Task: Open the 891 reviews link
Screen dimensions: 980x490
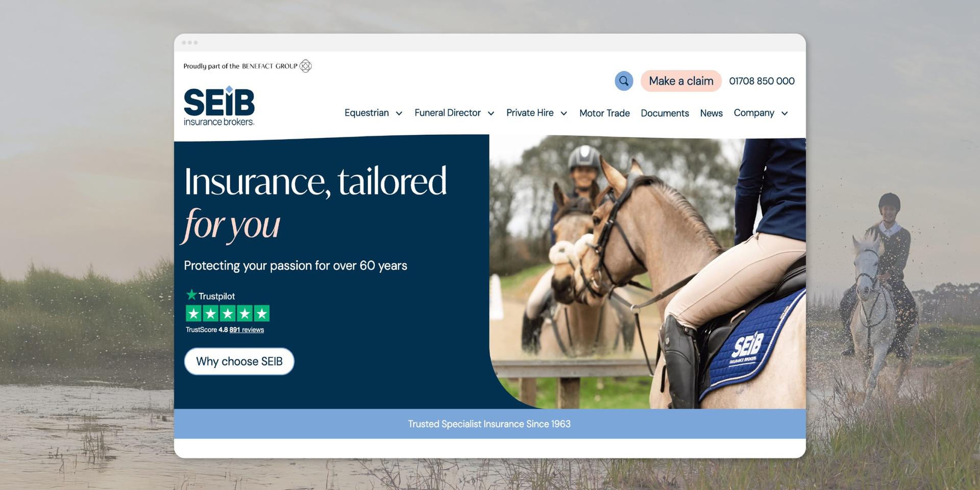Action: [247, 330]
